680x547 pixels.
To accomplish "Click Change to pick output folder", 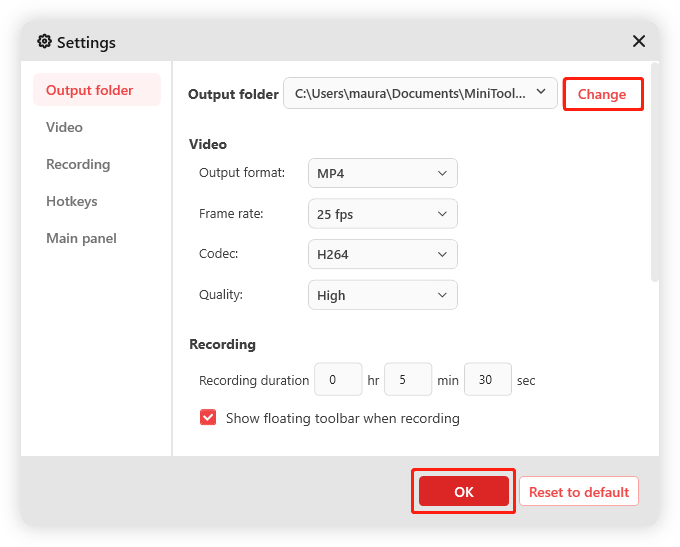I will 602,94.
